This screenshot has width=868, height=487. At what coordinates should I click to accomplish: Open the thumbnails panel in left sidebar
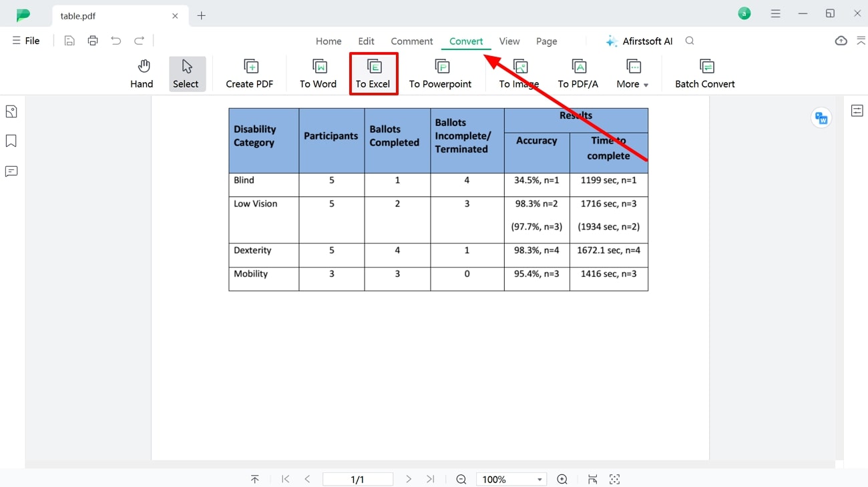click(11, 111)
